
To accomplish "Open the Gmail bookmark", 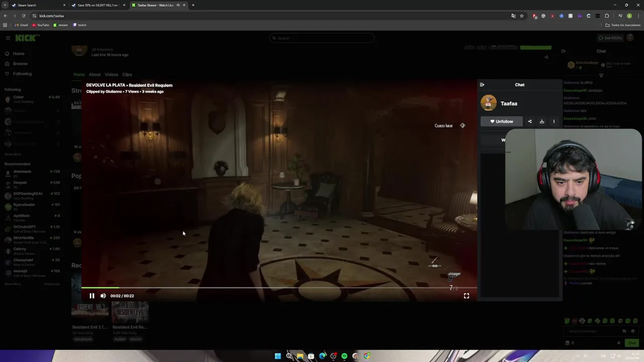I will coord(21,25).
